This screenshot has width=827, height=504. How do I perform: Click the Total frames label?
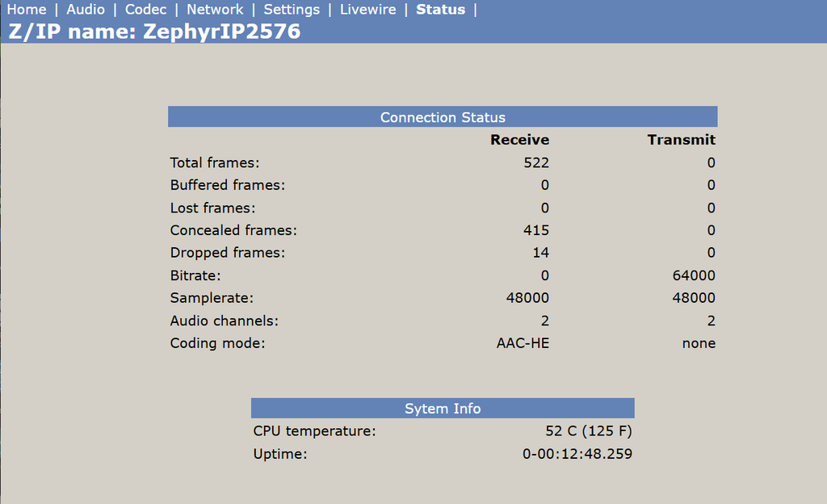(215, 162)
